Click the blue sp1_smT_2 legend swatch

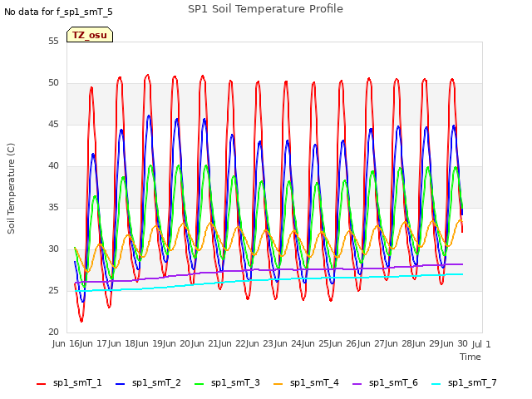tap(120, 384)
